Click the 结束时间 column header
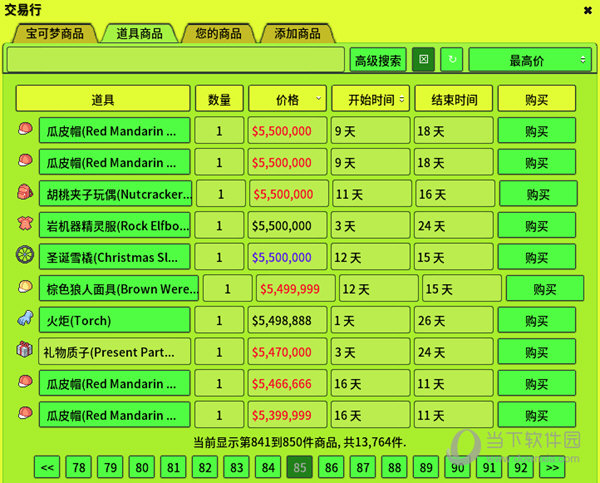The width and height of the screenshot is (600, 483). (x=454, y=99)
